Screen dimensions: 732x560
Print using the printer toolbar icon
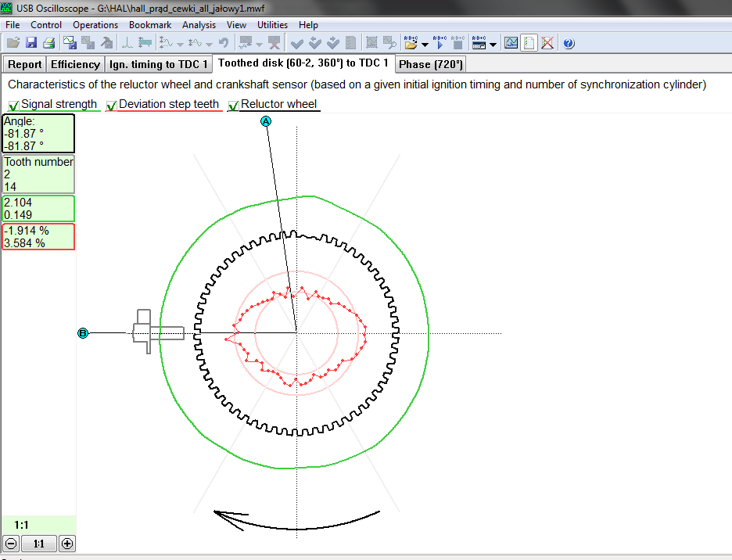point(48,43)
